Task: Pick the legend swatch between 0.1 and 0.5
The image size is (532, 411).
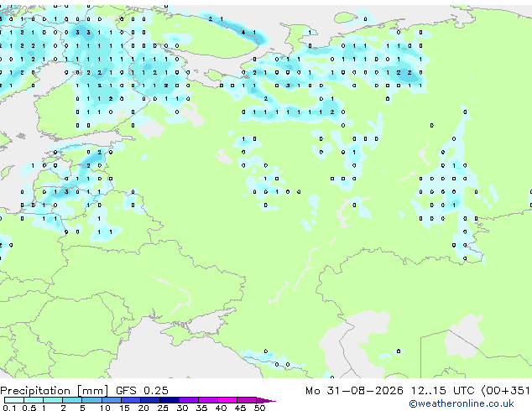Action: tap(14, 400)
